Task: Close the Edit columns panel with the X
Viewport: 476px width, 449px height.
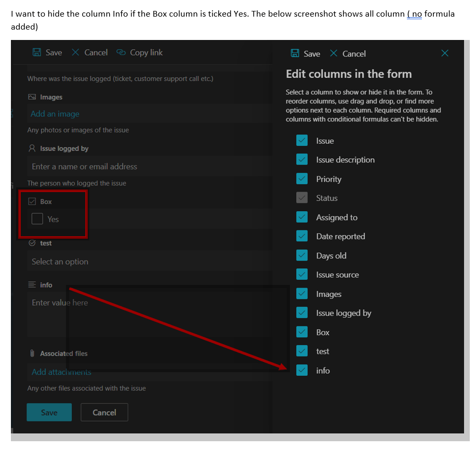Action: pos(445,53)
